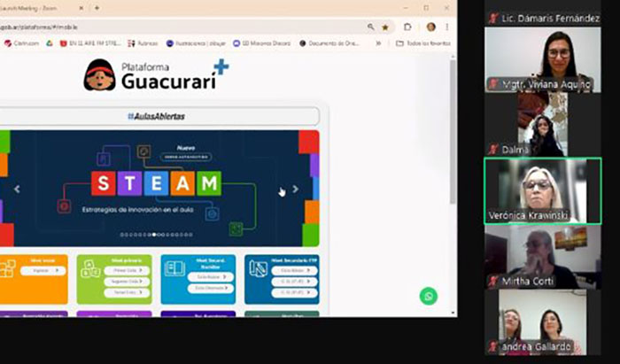Go to previous carousel slide arrow

point(17,190)
